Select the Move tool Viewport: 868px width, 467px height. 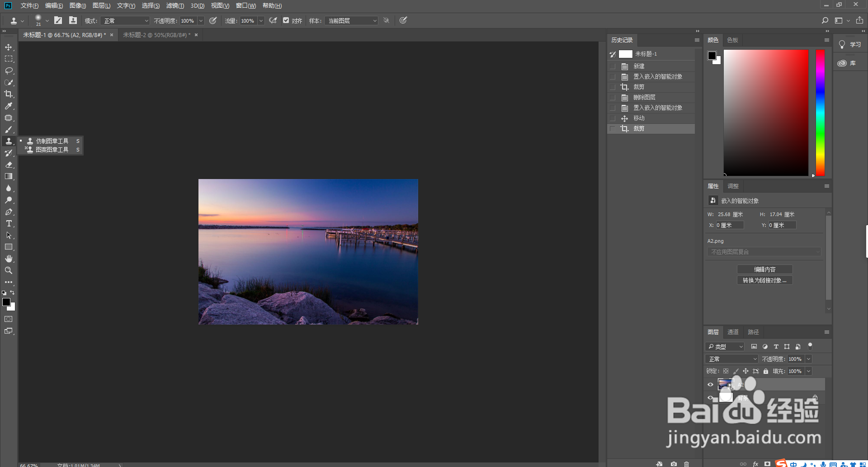click(9, 47)
